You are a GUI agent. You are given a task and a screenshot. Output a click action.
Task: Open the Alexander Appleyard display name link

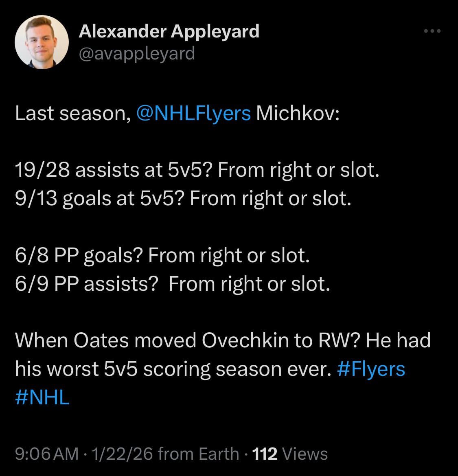(x=169, y=31)
